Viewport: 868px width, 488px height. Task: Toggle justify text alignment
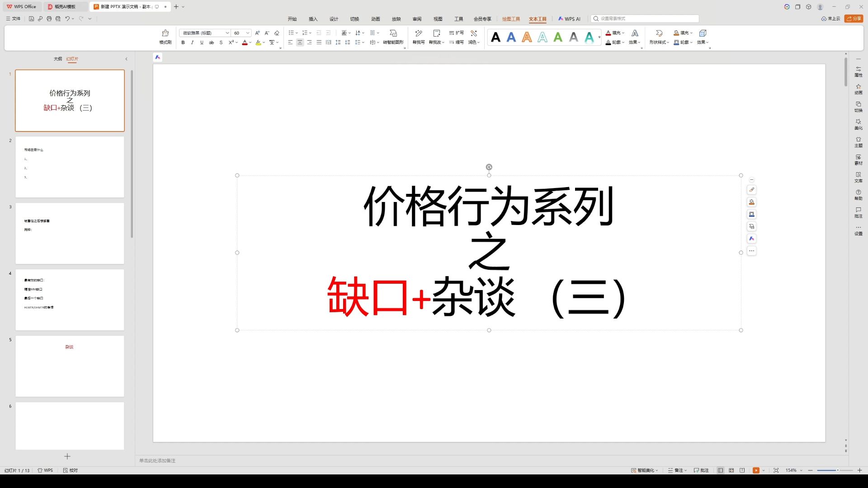[319, 42]
